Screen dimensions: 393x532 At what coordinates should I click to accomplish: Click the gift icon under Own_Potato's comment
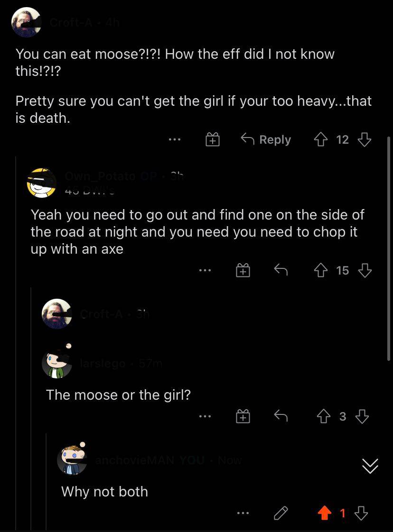[243, 270]
